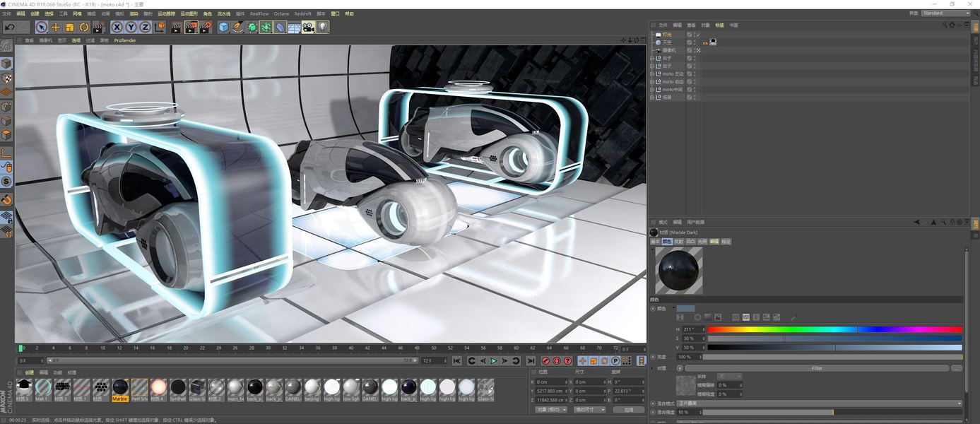Click the 应用 apply button
This screenshot has width=980, height=424.
[628, 409]
